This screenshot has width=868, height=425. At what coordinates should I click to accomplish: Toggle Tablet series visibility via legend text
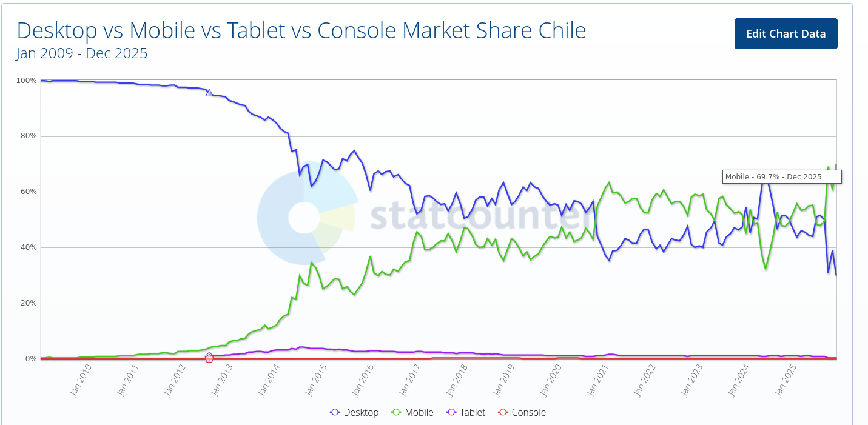pos(473,412)
